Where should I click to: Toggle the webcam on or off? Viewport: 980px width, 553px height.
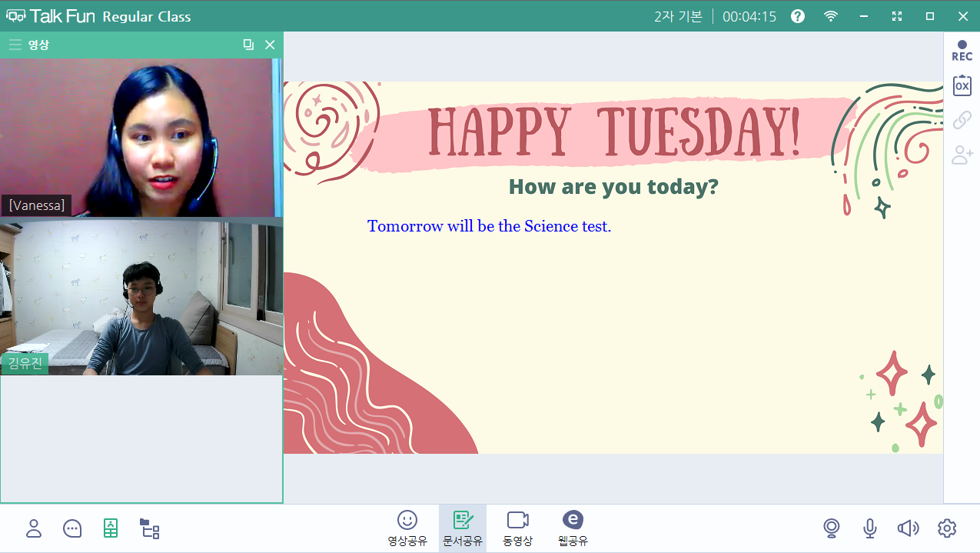pos(831,528)
